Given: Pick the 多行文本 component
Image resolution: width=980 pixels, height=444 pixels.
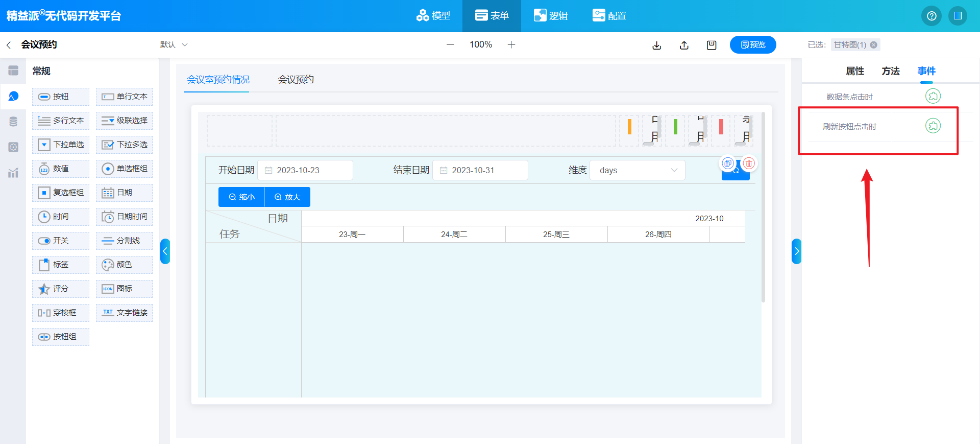Looking at the screenshot, I should tap(61, 121).
